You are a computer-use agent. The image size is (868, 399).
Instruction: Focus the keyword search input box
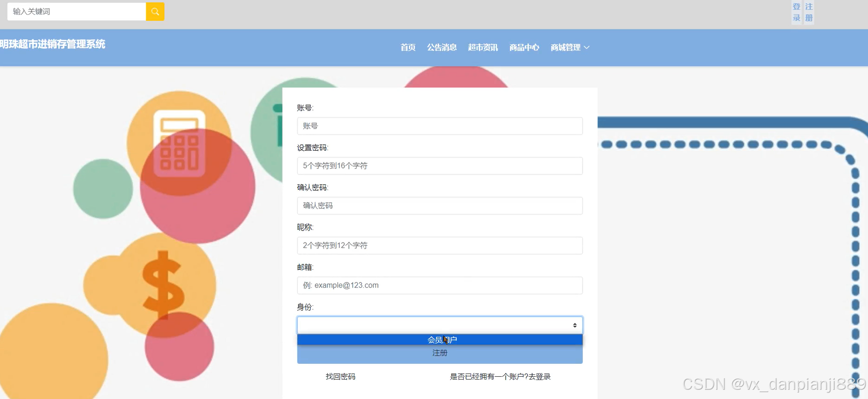[x=77, y=12]
